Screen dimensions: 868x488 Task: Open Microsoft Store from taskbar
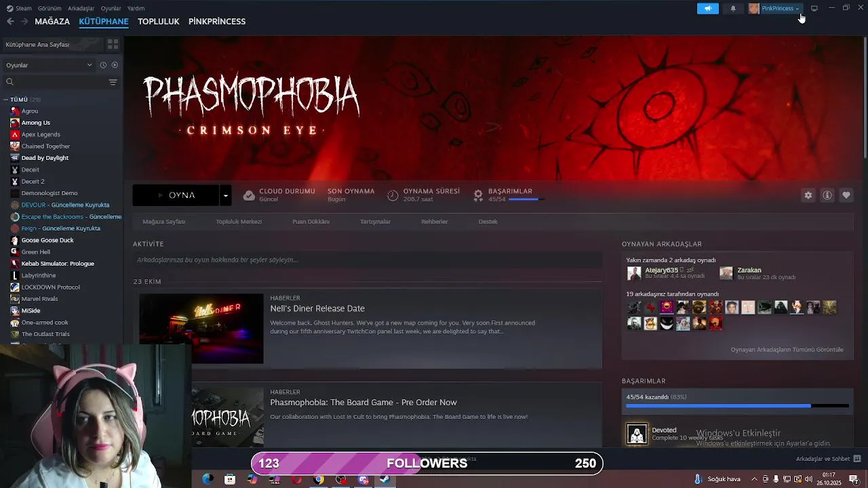pyautogui.click(x=230, y=479)
